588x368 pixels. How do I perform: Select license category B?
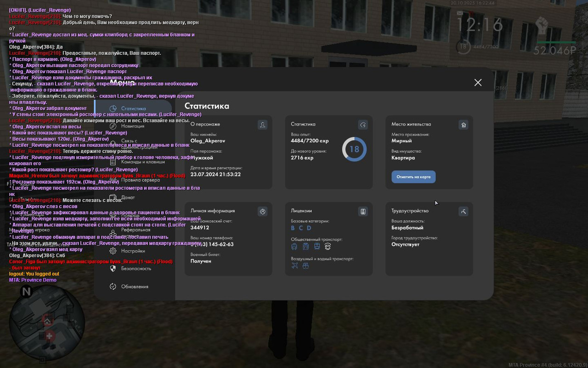[x=293, y=228]
